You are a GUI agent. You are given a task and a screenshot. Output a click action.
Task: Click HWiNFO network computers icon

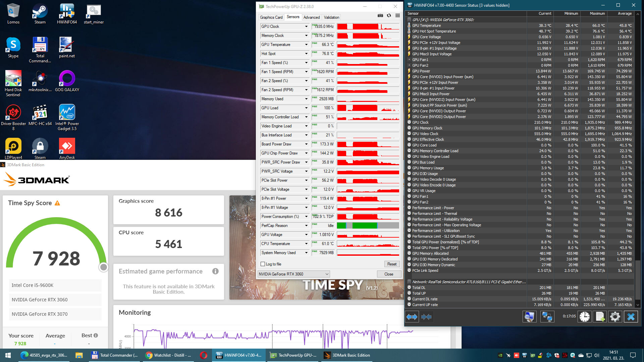547,317
